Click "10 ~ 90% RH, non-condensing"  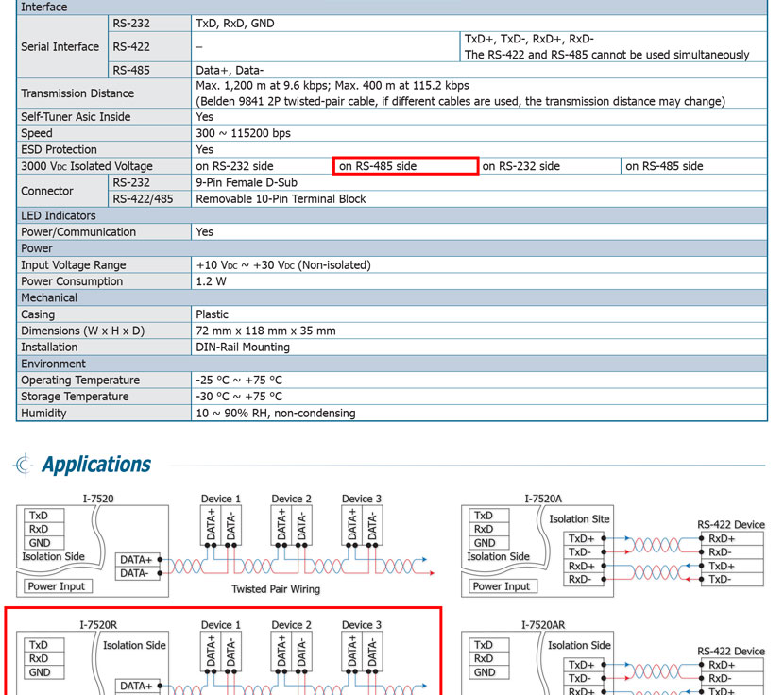[276, 413]
